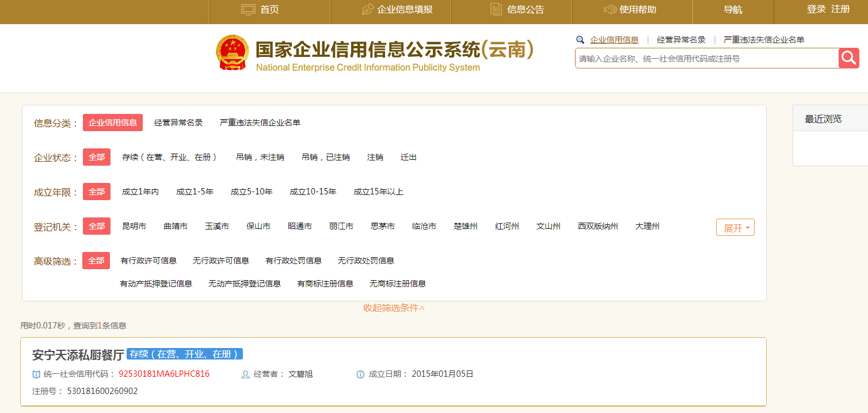Click the book icon beside 统一社会信用代码
The image size is (868, 413).
(36, 374)
